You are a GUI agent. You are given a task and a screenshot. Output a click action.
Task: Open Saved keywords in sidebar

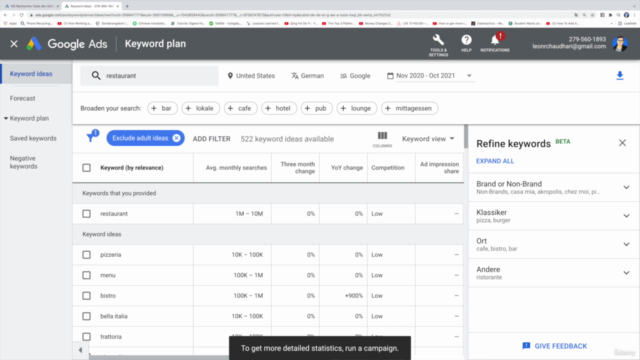[33, 138]
